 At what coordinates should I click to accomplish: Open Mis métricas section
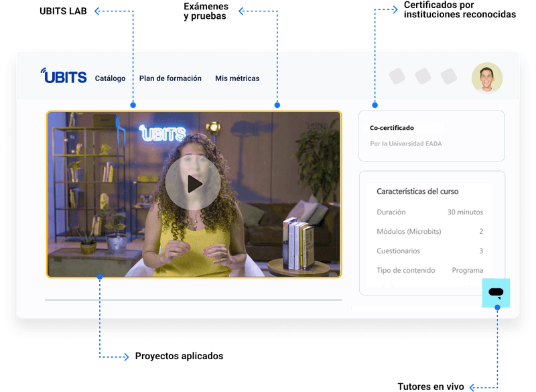pos(237,78)
